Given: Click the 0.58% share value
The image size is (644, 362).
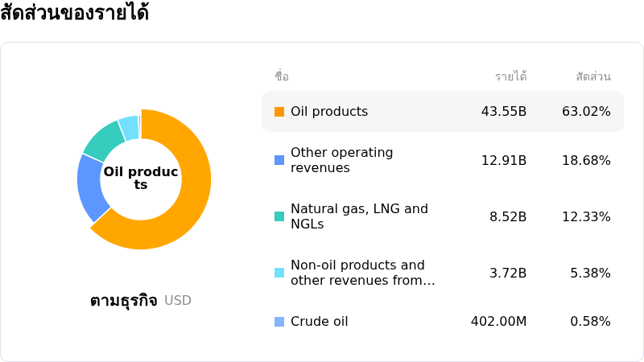Looking at the screenshot, I should (x=590, y=321).
